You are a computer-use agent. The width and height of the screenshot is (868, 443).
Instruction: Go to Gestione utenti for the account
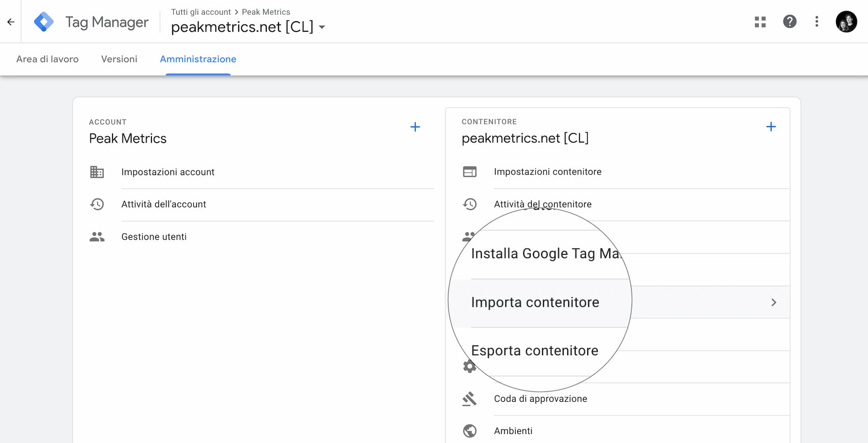tap(154, 237)
